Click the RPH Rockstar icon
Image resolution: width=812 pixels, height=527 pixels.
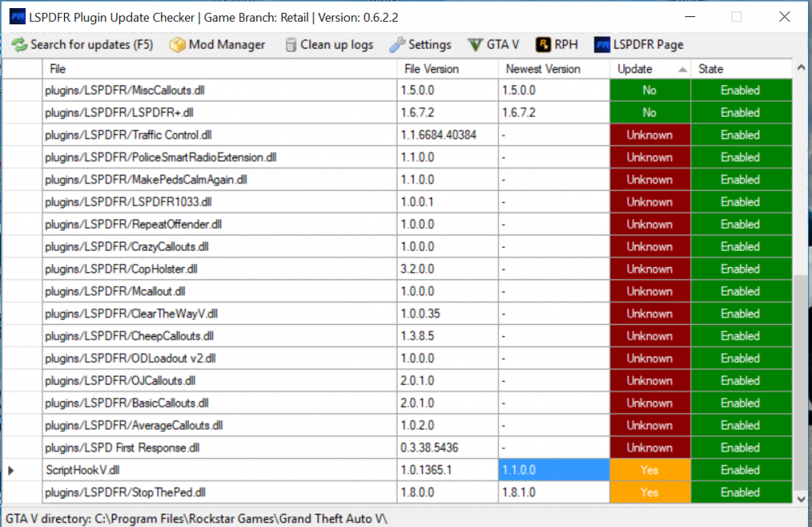[542, 45]
